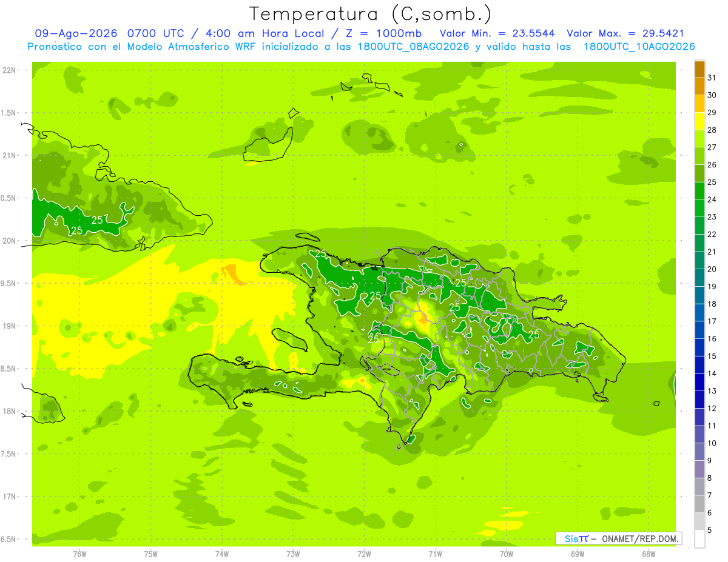Click the ONAMET/REP.DOM. logo box
728x562 pixels.
pyautogui.click(x=618, y=538)
